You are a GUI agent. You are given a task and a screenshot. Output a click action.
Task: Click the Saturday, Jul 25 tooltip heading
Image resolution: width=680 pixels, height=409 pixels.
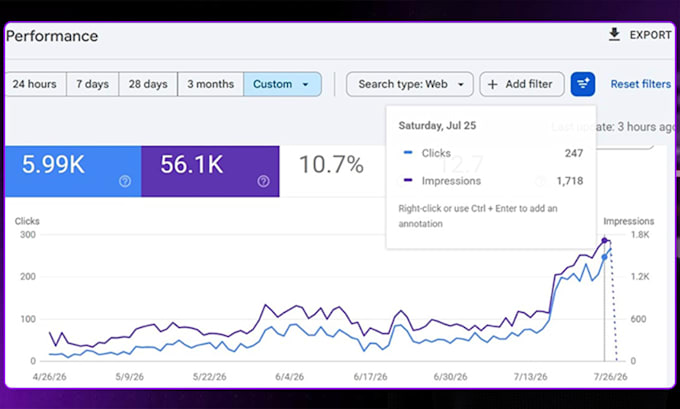pyautogui.click(x=437, y=126)
